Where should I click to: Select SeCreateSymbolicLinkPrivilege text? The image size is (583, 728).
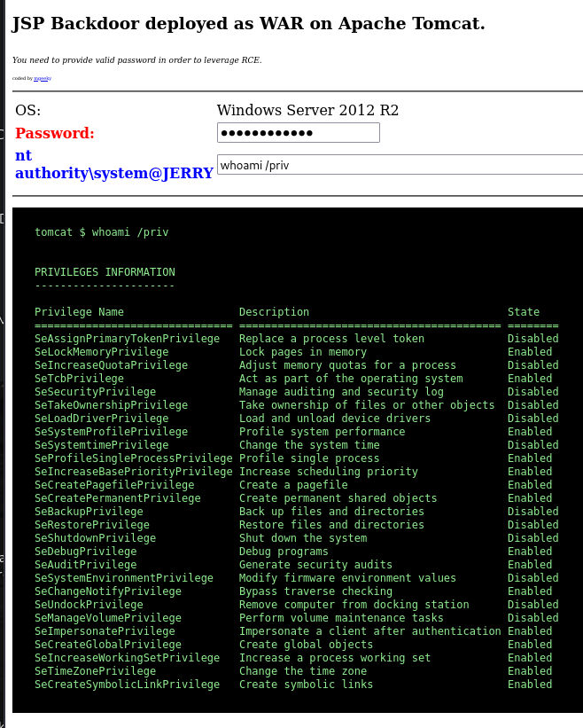[x=127, y=685]
